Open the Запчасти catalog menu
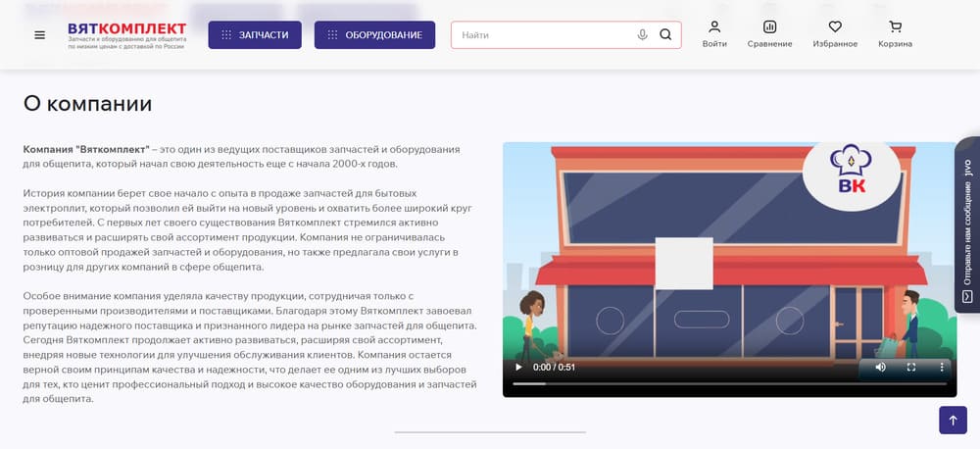Screen dimensions: 980x449 [x=255, y=35]
